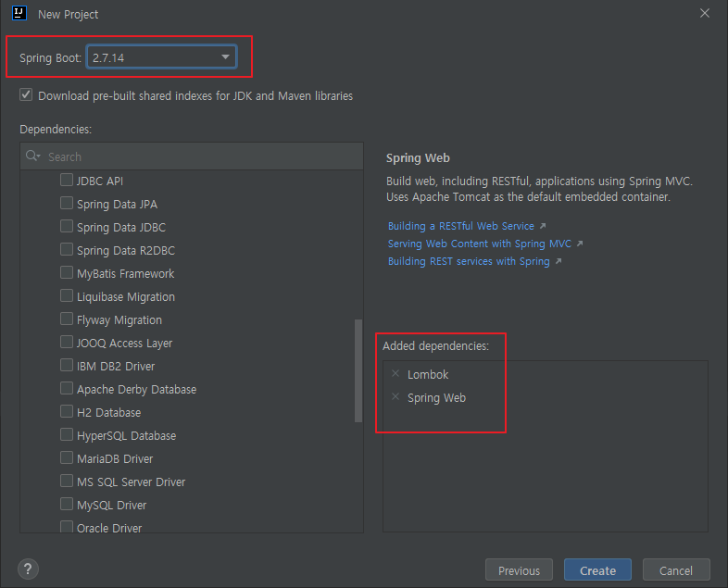Click the Spring Web description heading
728x588 pixels.
tap(418, 158)
